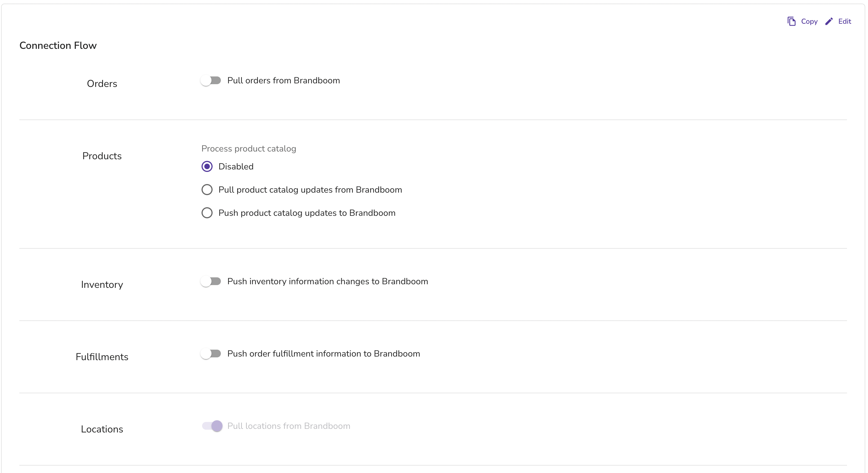This screenshot has height=473, width=868.
Task: Click the Disabled option label
Action: pos(236,166)
